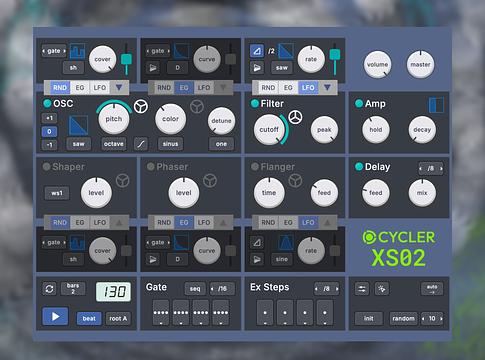Click the Shaper level modulation wheel icon
Screen dimensions: 485x360
pos(123,180)
